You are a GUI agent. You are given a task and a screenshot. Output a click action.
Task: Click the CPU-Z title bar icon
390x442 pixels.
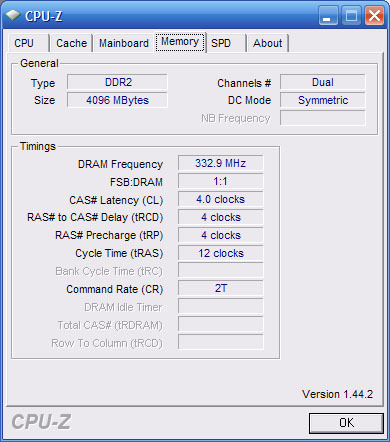click(12, 15)
